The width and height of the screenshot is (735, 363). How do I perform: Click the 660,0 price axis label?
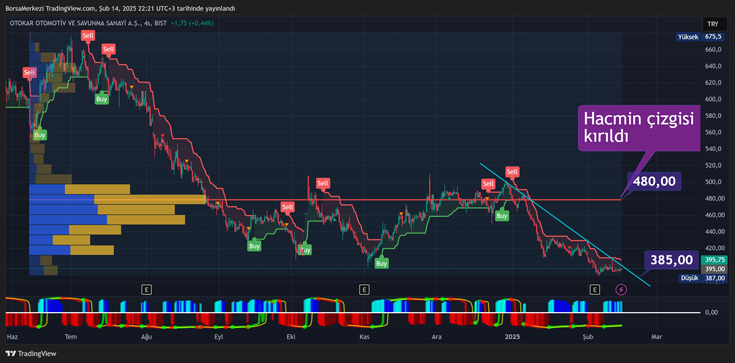(x=712, y=50)
